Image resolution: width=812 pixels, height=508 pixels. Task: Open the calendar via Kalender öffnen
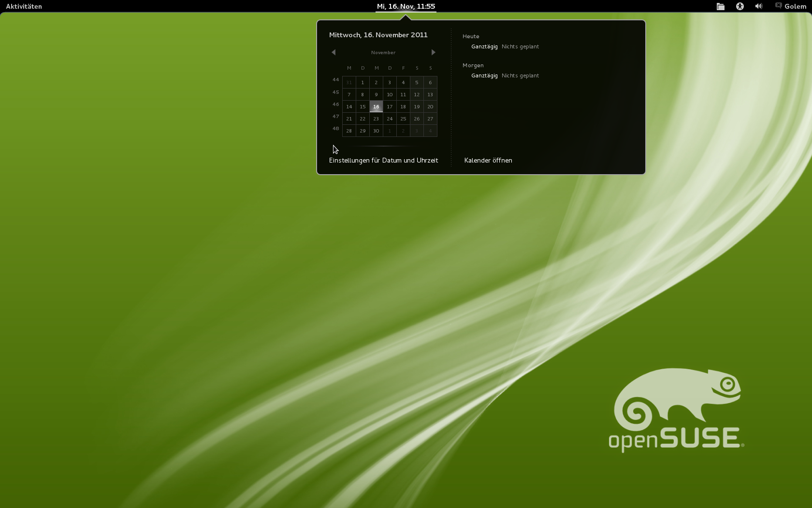488,160
